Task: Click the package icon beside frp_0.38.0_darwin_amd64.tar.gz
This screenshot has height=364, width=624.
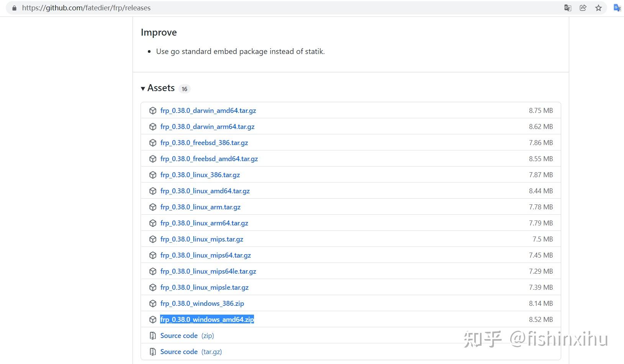Action: [152, 110]
